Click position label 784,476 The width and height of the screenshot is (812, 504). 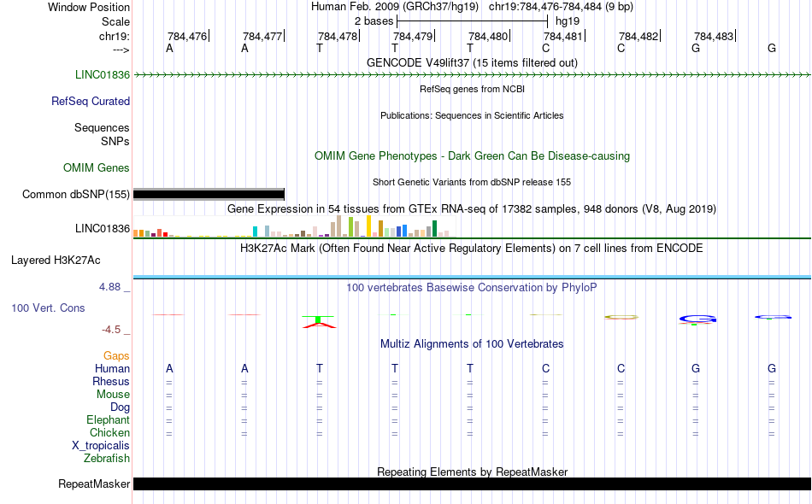(x=187, y=36)
